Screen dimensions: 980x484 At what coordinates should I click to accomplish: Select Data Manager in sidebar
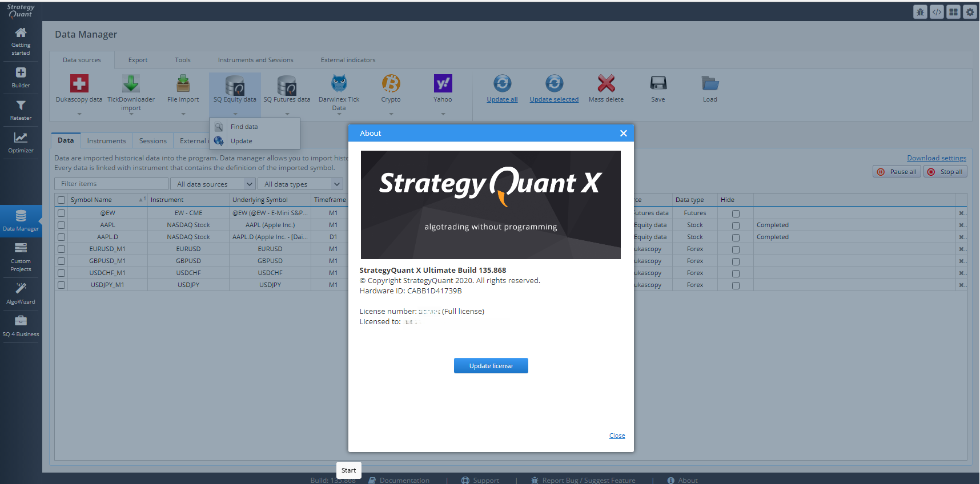point(21,221)
